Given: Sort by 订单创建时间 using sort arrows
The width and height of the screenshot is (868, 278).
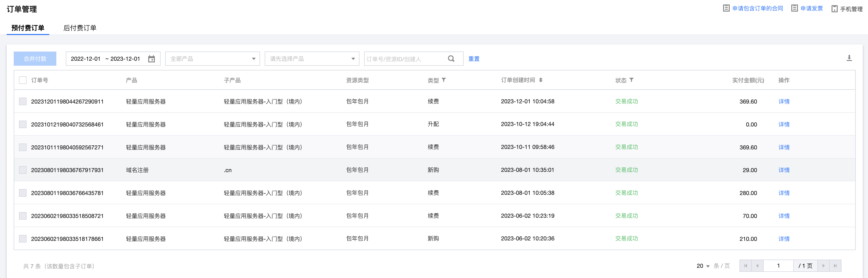Looking at the screenshot, I should [x=541, y=80].
